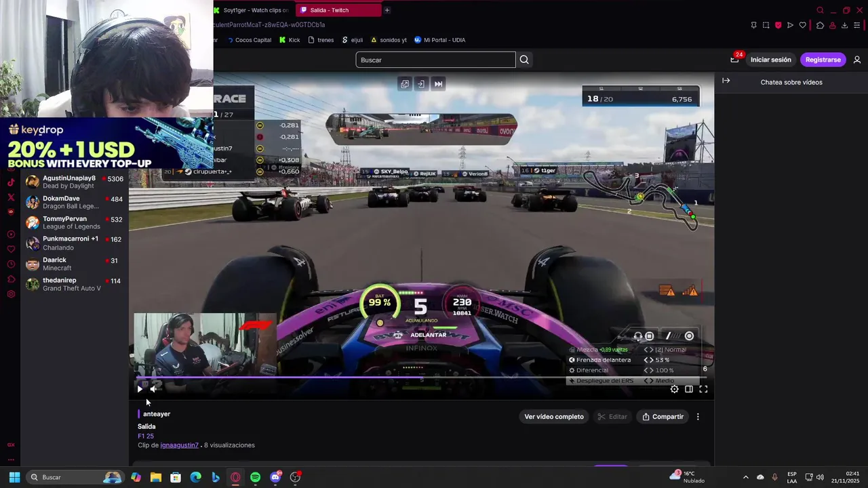The height and width of the screenshot is (488, 868).
Task: Open the Compartir share menu
Action: [663, 417]
